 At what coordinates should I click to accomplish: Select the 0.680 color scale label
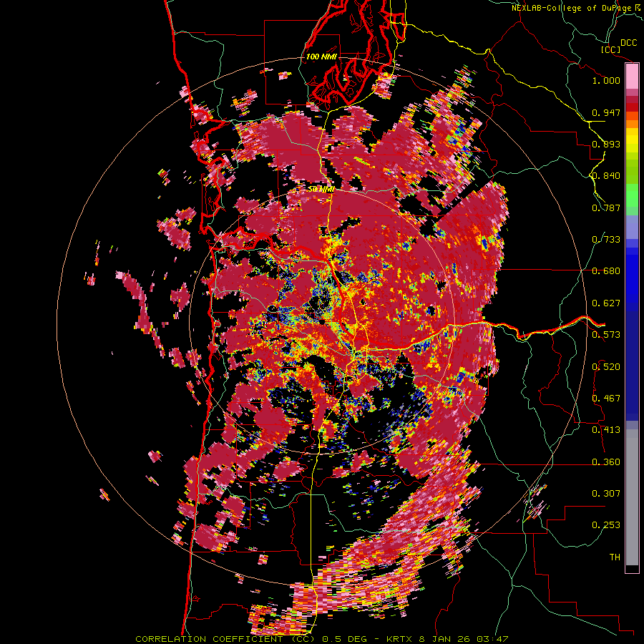tap(606, 271)
